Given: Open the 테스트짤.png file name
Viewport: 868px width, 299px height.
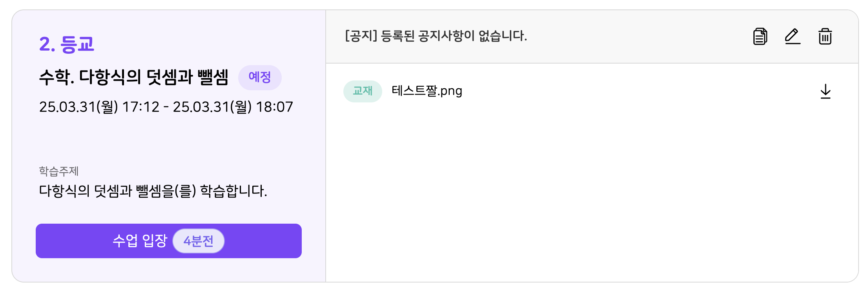Looking at the screenshot, I should [x=427, y=91].
